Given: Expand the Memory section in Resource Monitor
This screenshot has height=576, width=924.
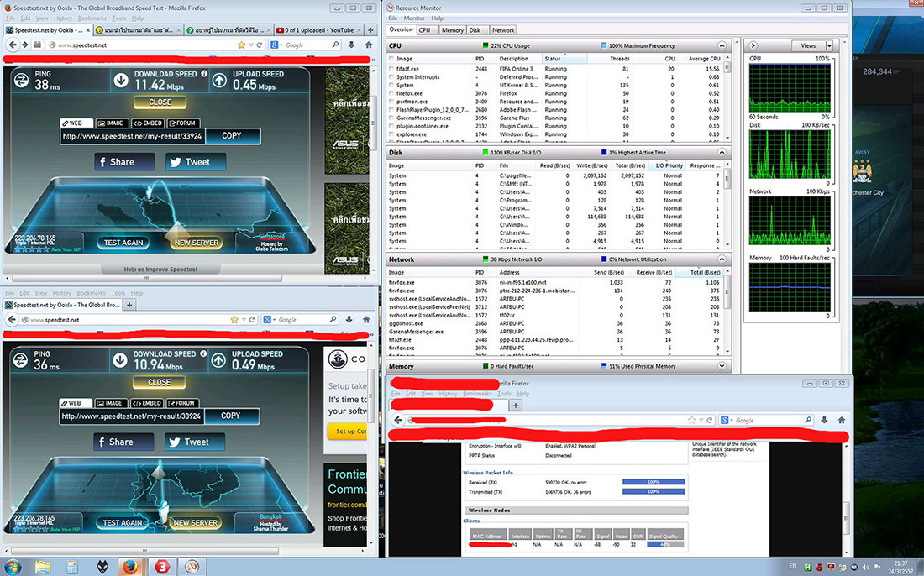Looking at the screenshot, I should coord(722,366).
